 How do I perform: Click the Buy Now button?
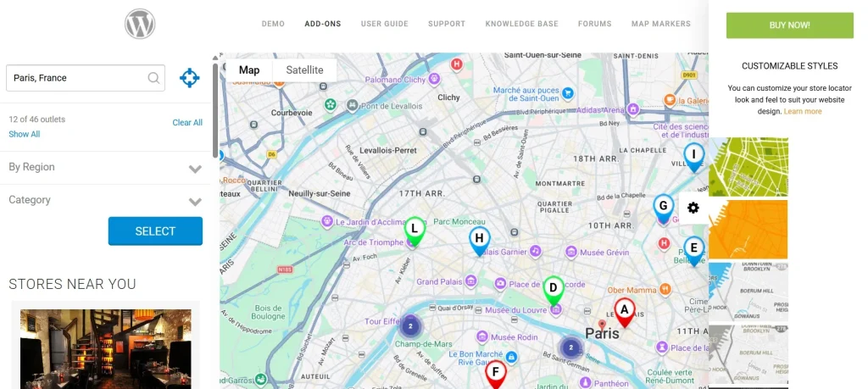pos(789,25)
